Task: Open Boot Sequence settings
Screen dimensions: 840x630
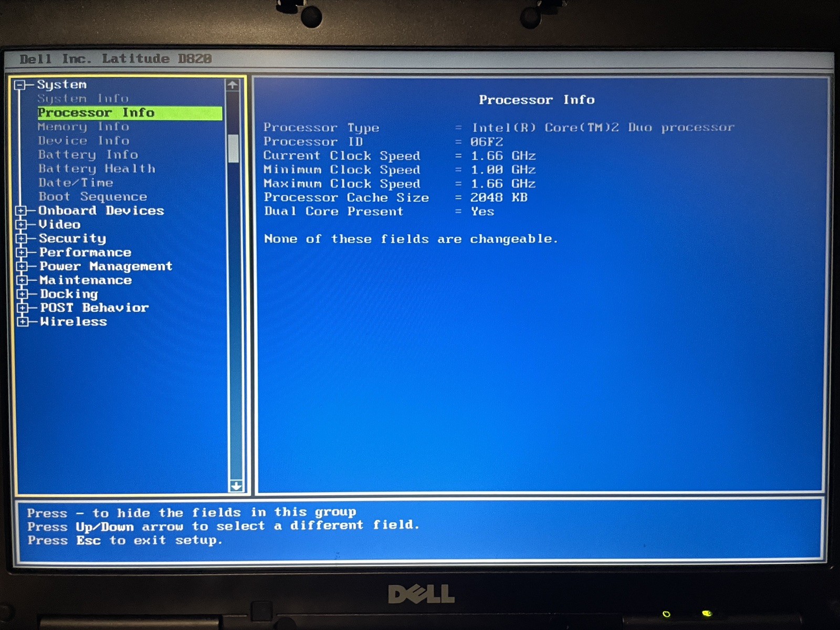Action: pos(92,197)
